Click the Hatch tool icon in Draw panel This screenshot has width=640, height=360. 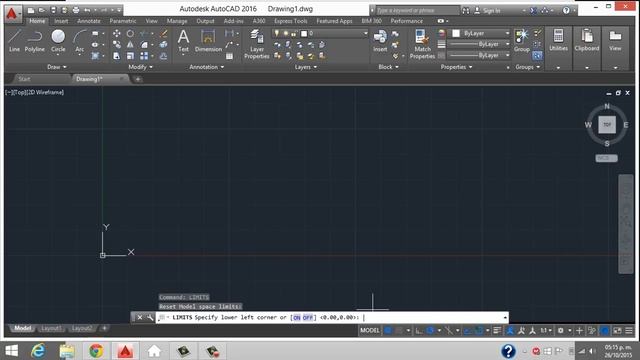tap(95, 56)
